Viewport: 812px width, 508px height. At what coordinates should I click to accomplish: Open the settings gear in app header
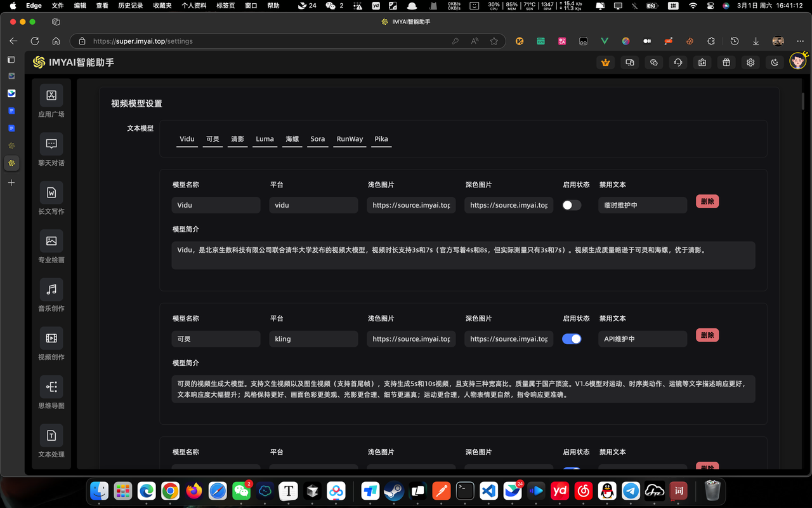point(750,62)
